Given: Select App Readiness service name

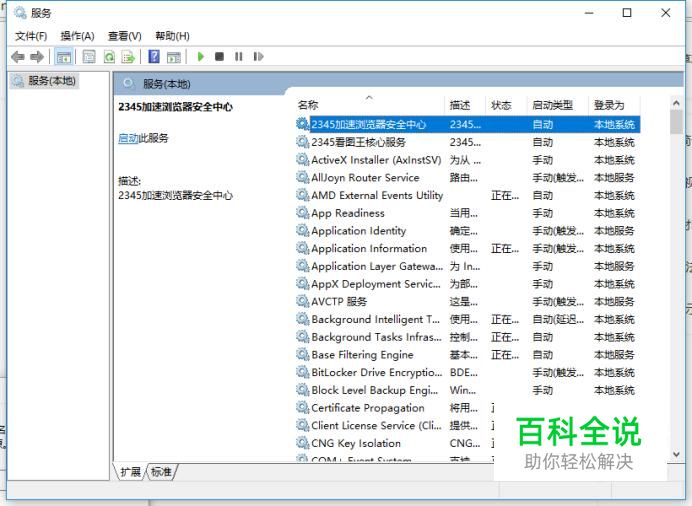Looking at the screenshot, I should tap(348, 213).
